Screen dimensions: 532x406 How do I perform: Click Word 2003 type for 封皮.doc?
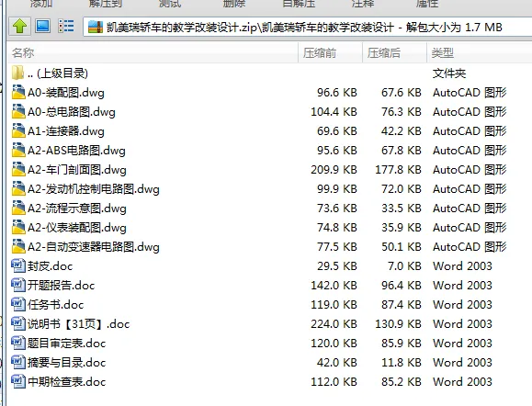(462, 266)
